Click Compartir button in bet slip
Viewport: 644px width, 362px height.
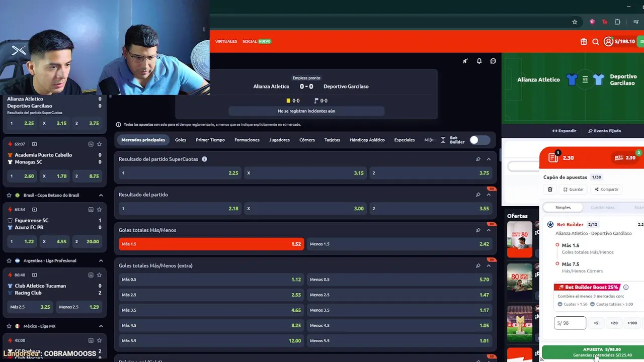click(x=606, y=190)
